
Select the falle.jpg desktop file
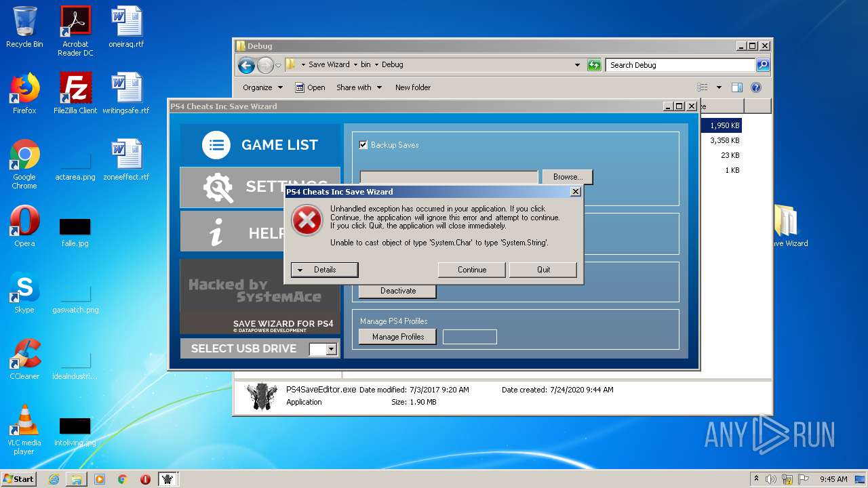point(75,232)
